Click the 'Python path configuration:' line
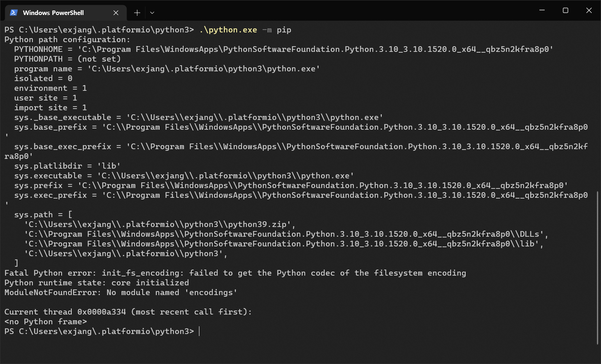The width and height of the screenshot is (601, 364). [67, 39]
